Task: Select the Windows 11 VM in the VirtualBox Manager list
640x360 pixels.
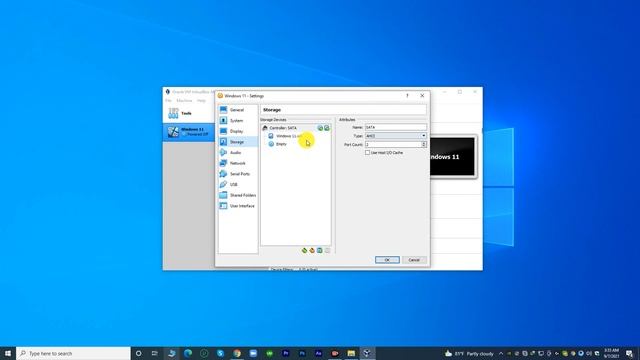Action: point(189,132)
